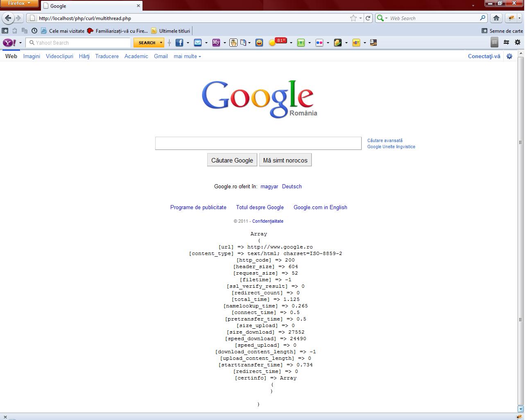The height and width of the screenshot is (420, 525).
Task: Open the Facebook toolbar icon
Action: click(179, 43)
